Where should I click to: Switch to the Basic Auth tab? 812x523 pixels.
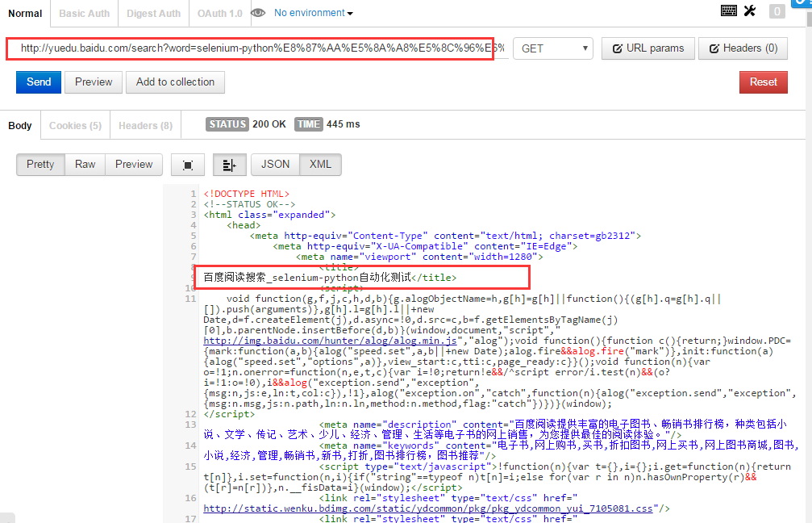85,14
